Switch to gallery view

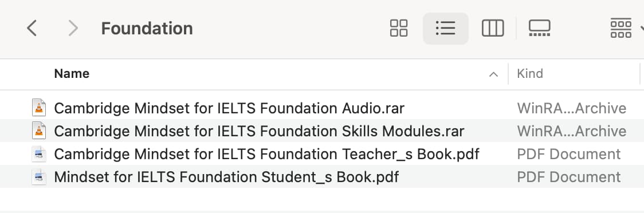coord(539,28)
